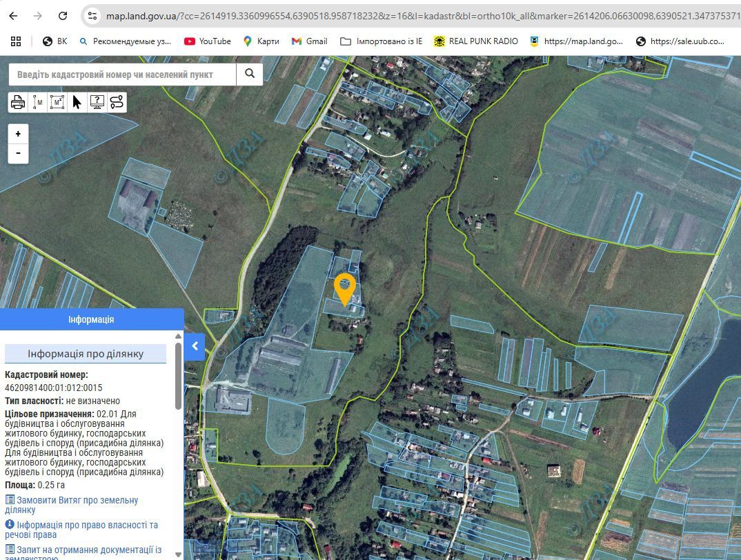The height and width of the screenshot is (560, 741).
Task: Collapse the information side panel arrow
Action: 195,346
